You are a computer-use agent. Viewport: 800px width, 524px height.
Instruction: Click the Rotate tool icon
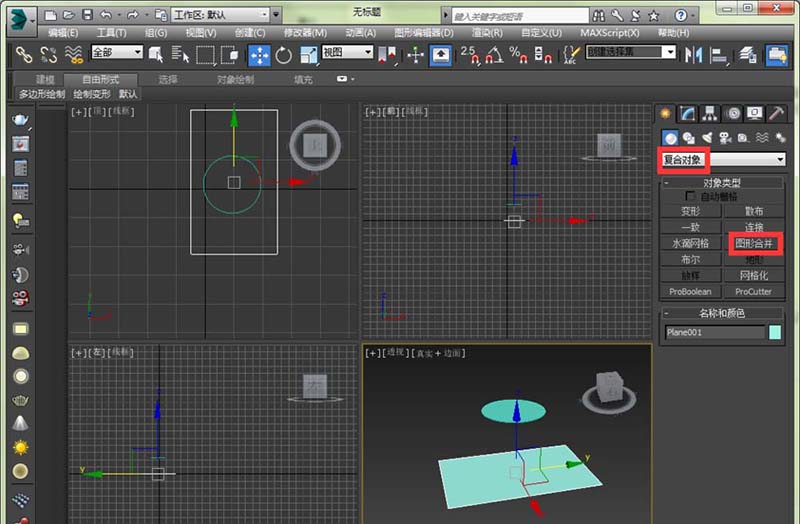pyautogui.click(x=284, y=55)
